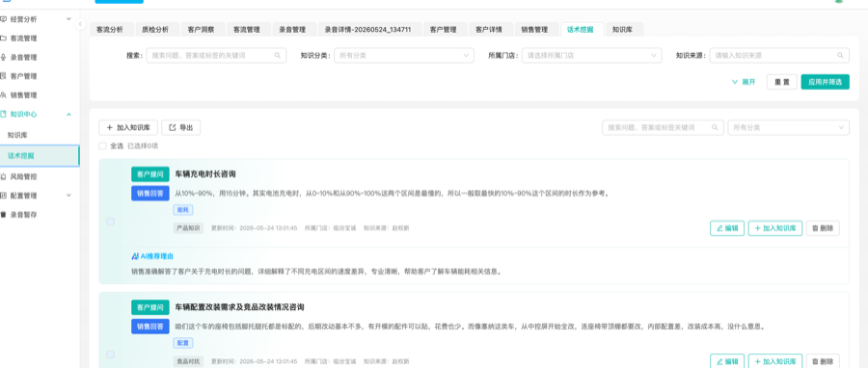Click 加入知识库 on the 车辆充电时长咨询 card
The image size is (868, 368).
click(x=775, y=228)
